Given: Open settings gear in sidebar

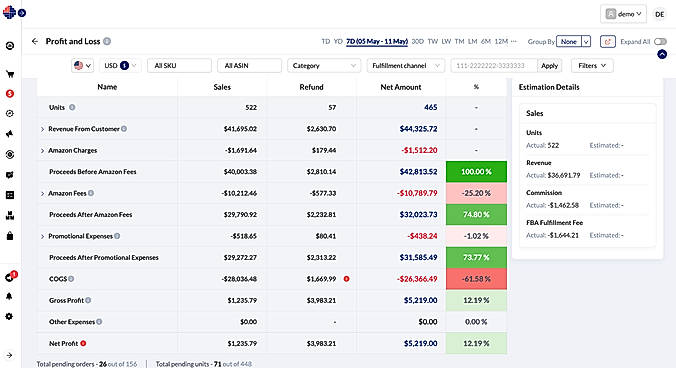Looking at the screenshot, I should tap(9, 316).
